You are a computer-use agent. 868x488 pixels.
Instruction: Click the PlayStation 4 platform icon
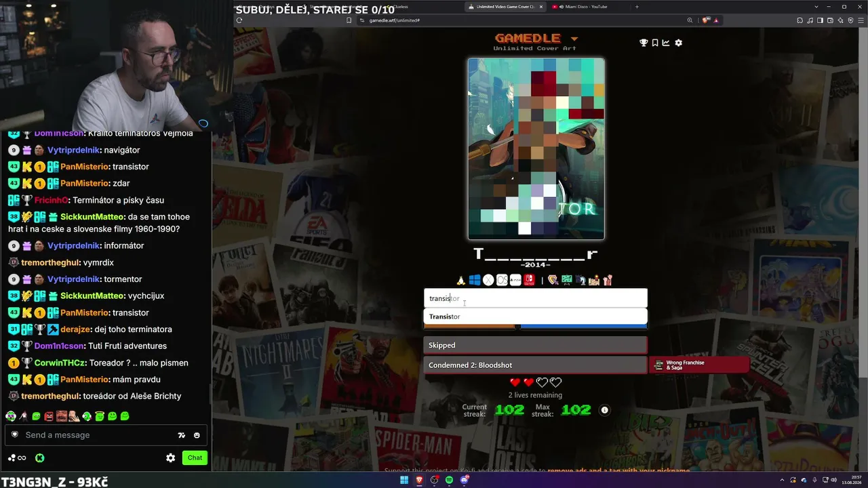tap(515, 280)
